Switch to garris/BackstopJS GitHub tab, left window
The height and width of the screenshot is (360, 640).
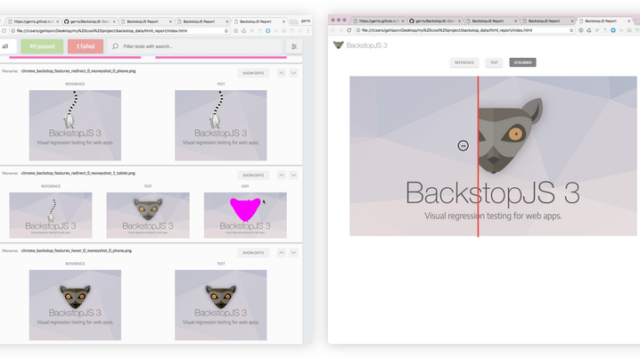click(90, 21)
